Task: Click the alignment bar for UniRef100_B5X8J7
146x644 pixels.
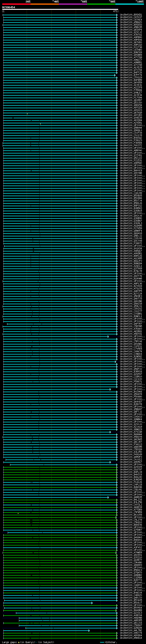Action: click(48, 603)
